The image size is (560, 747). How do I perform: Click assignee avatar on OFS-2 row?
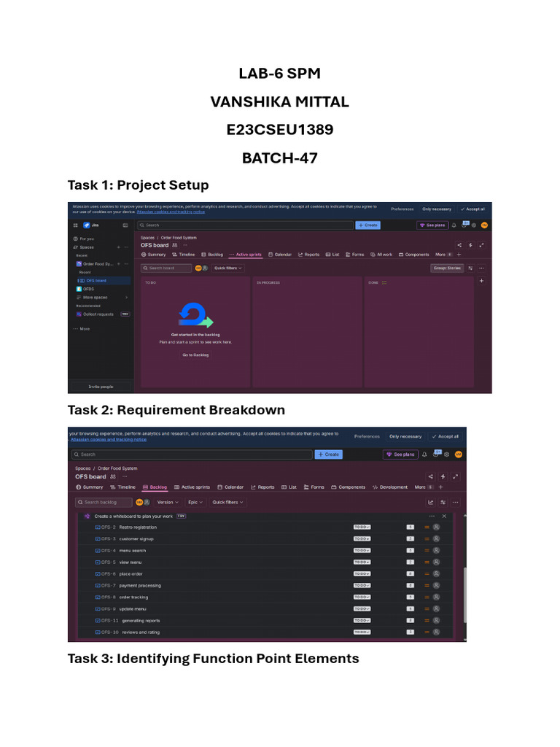coord(436,527)
